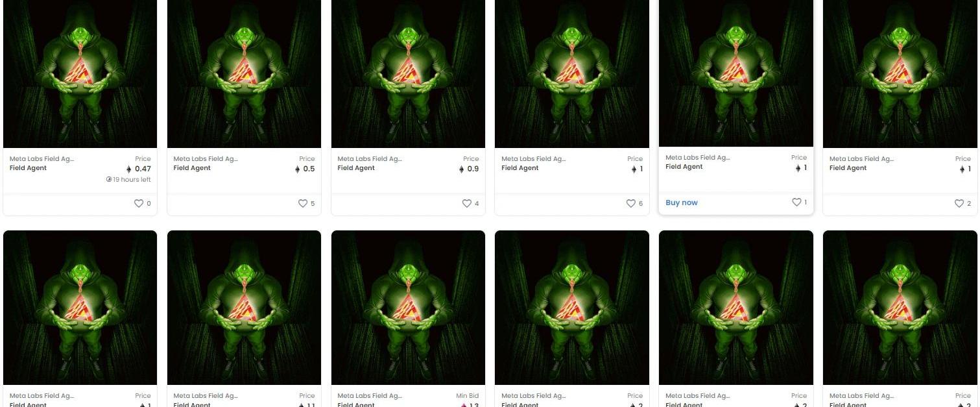Image resolution: width=980 pixels, height=407 pixels.
Task: Open the Meta Labs collection link on the 0.5 card
Action: [206, 159]
